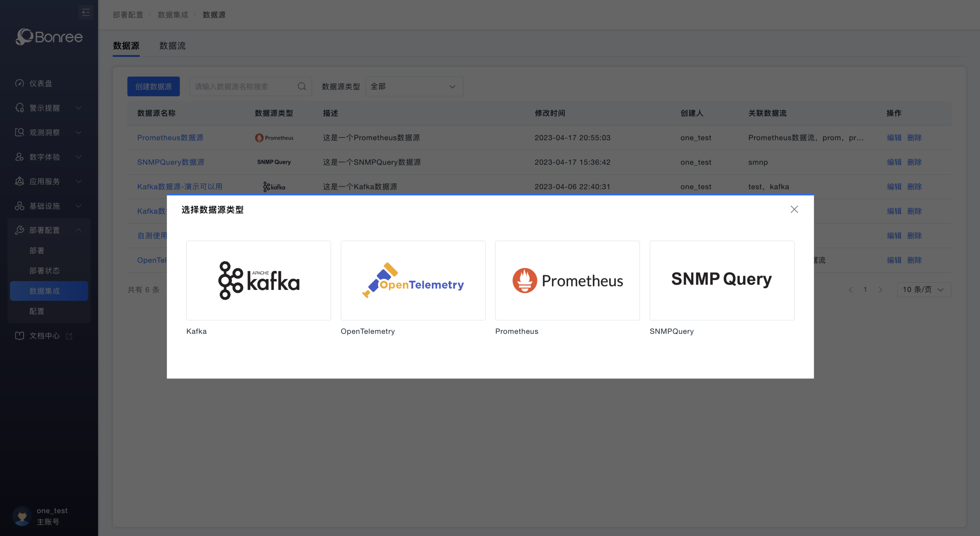The height and width of the screenshot is (536, 980).
Task: Choose the OpenTelemetry data source type
Action: pos(413,280)
